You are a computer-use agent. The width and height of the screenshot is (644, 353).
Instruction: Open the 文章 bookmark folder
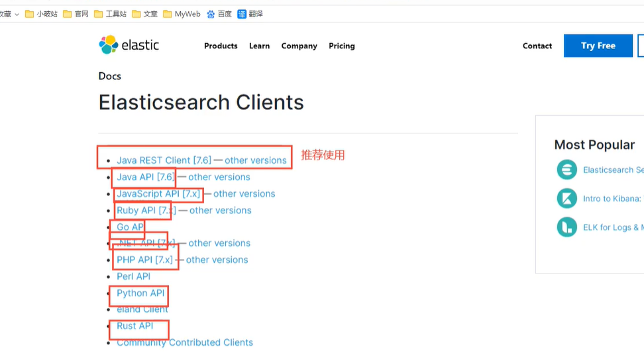click(x=145, y=14)
